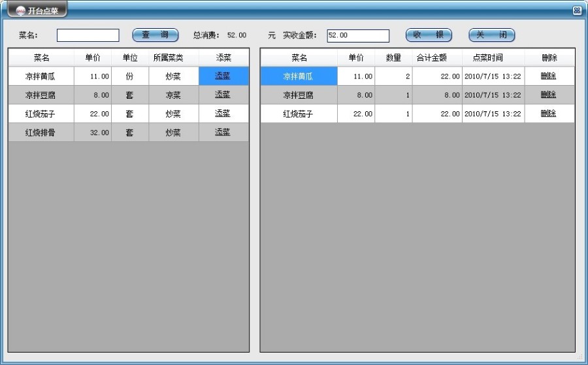Click the 8.00 total cell of 凉拌豆腐
This screenshot has width=588, height=365.
pos(437,95)
